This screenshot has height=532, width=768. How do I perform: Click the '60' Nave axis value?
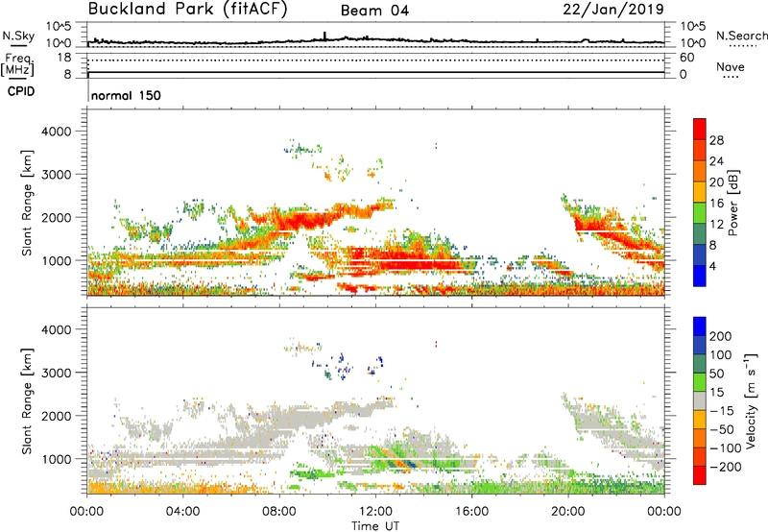(686, 58)
